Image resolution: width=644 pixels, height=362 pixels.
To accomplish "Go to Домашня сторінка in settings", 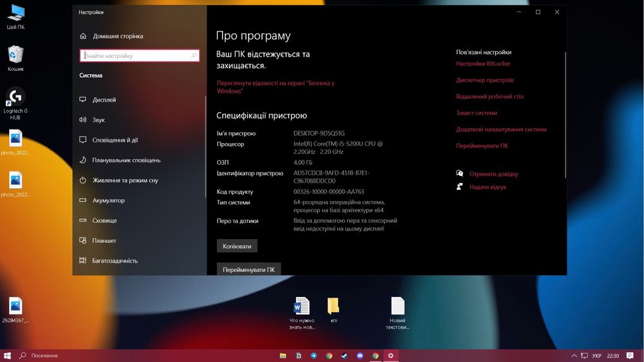I will tap(118, 36).
